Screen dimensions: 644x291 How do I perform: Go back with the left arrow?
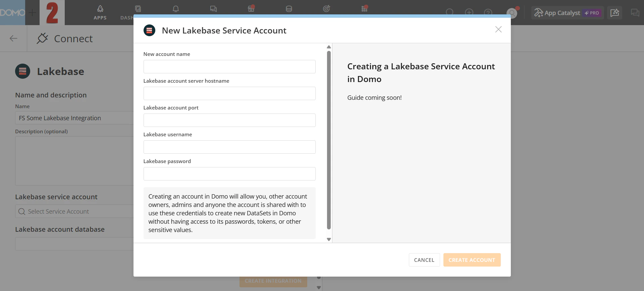point(13,39)
